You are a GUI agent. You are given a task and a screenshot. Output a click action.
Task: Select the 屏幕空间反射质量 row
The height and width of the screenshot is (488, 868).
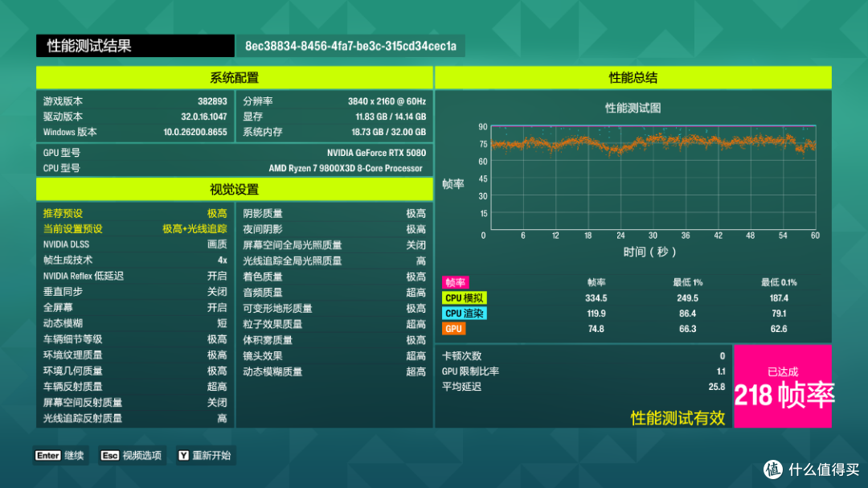coord(135,403)
